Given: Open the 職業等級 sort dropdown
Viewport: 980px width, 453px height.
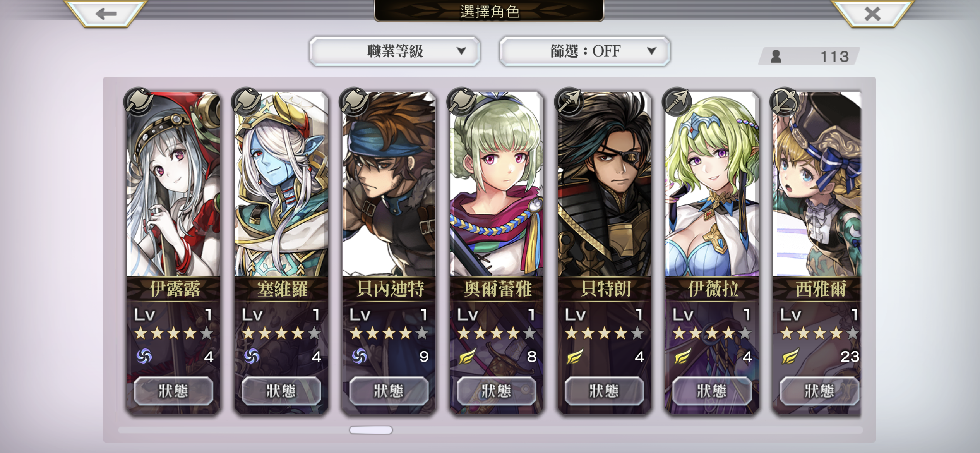Looking at the screenshot, I should [x=394, y=51].
